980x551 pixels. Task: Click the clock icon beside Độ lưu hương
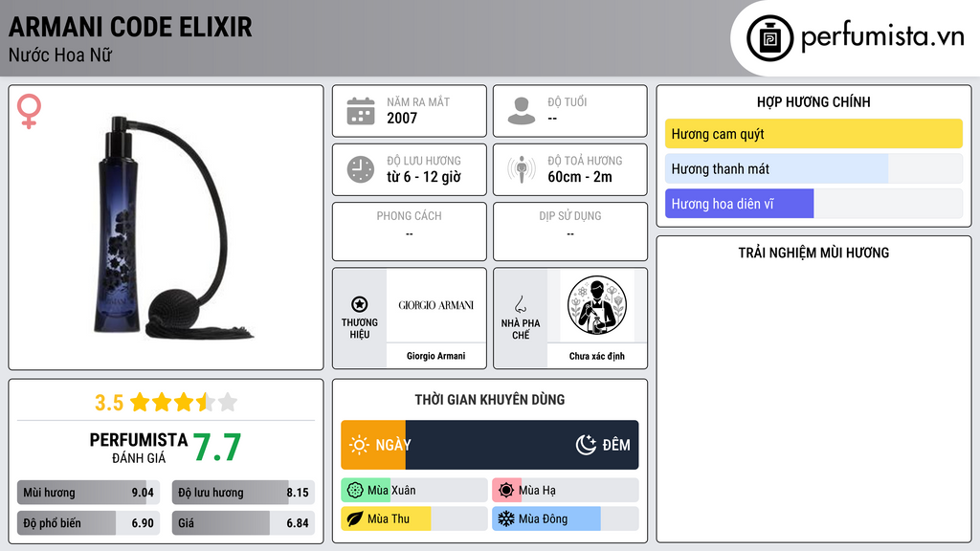(361, 169)
